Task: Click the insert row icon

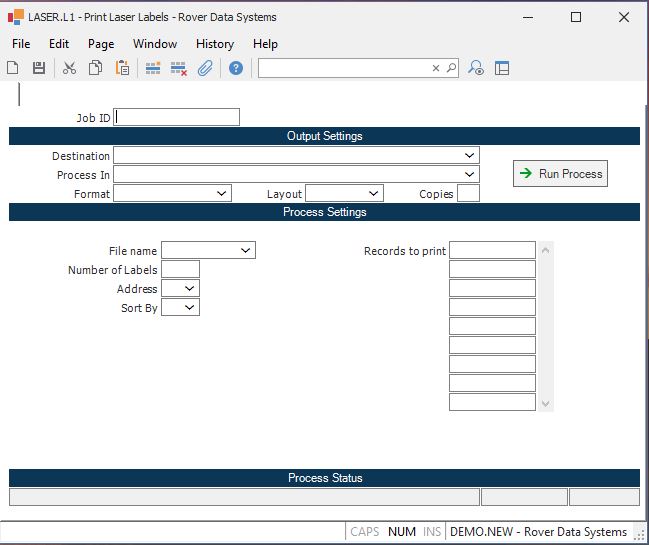Action: 153,68
